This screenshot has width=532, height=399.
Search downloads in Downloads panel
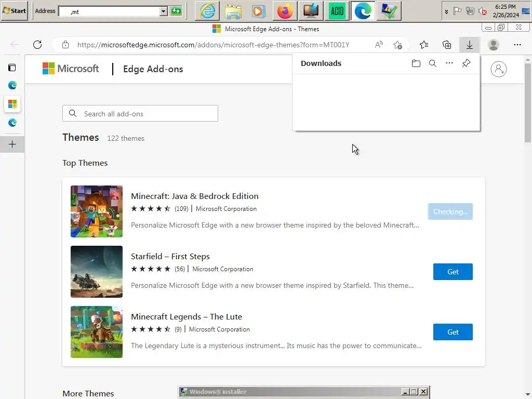(x=433, y=63)
